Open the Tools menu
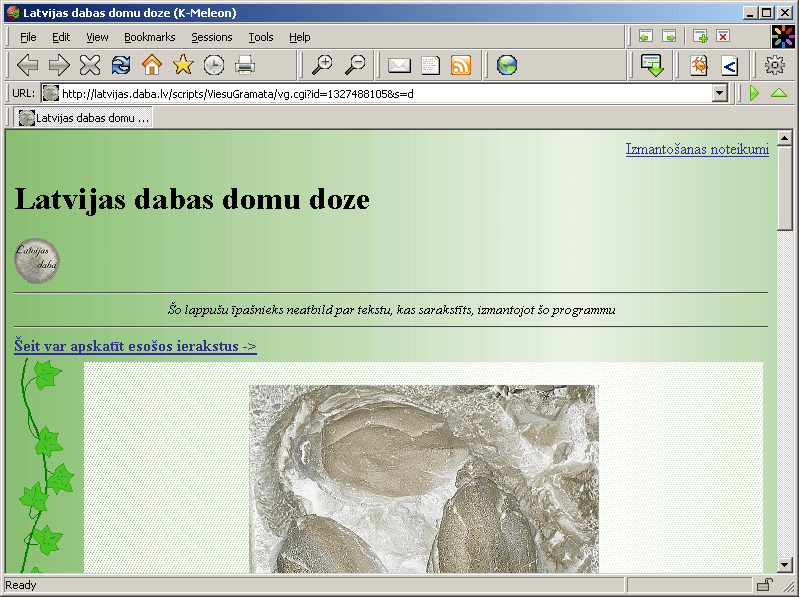 point(261,37)
